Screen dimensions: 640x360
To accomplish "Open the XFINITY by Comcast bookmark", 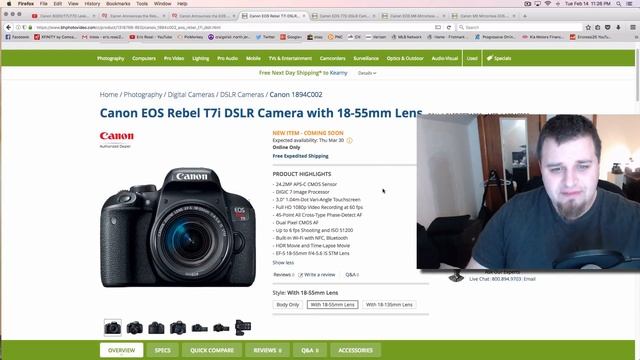I will coord(55,37).
